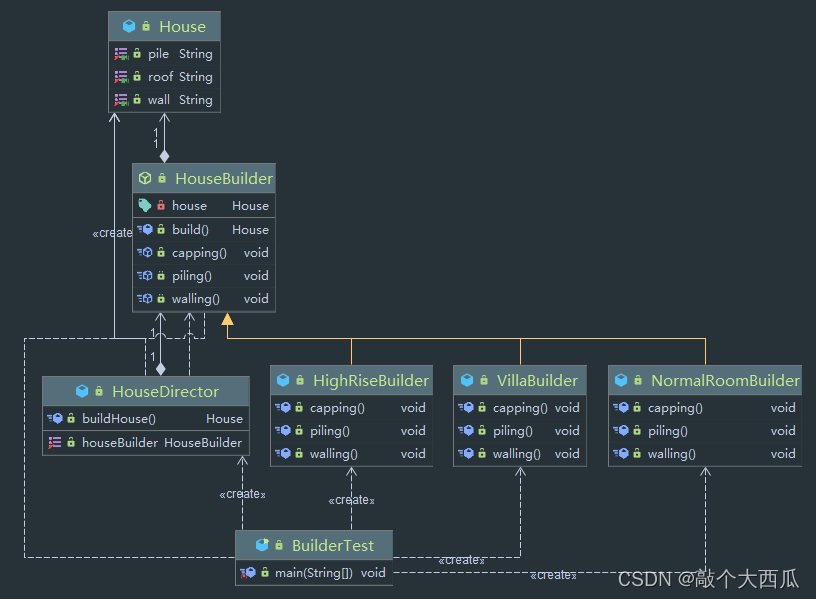The height and width of the screenshot is (599, 816).
Task: Click the build() method name in HouseBuilder
Action: pyautogui.click(x=190, y=230)
